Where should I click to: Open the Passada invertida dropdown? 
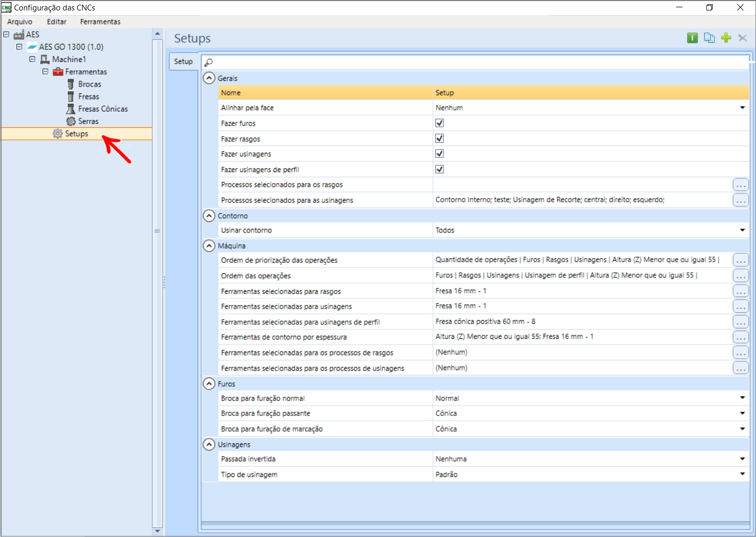coord(742,459)
